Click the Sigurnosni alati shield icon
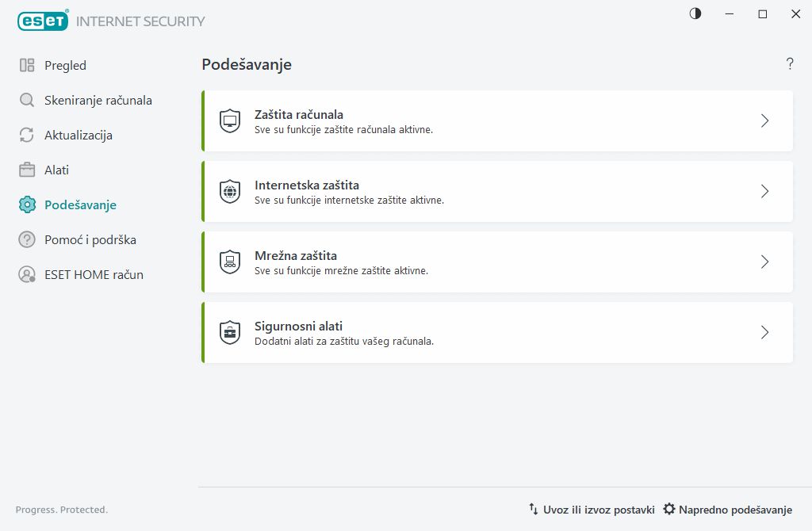This screenshot has height=531, width=812. [230, 333]
